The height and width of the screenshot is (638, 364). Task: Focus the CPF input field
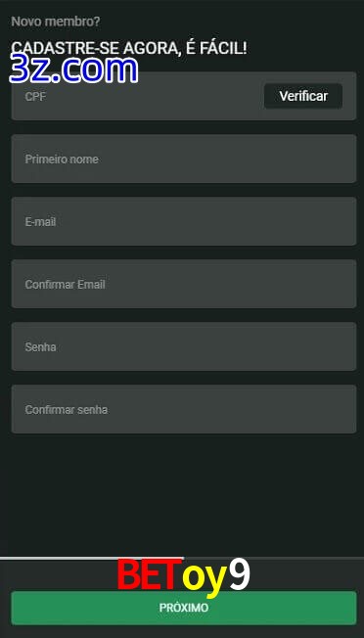137,96
